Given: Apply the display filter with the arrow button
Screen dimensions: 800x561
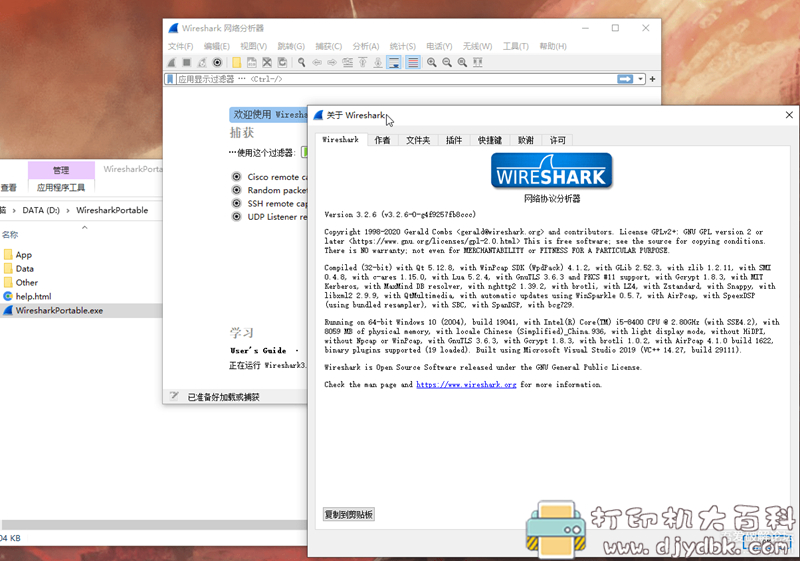Looking at the screenshot, I should coord(625,79).
